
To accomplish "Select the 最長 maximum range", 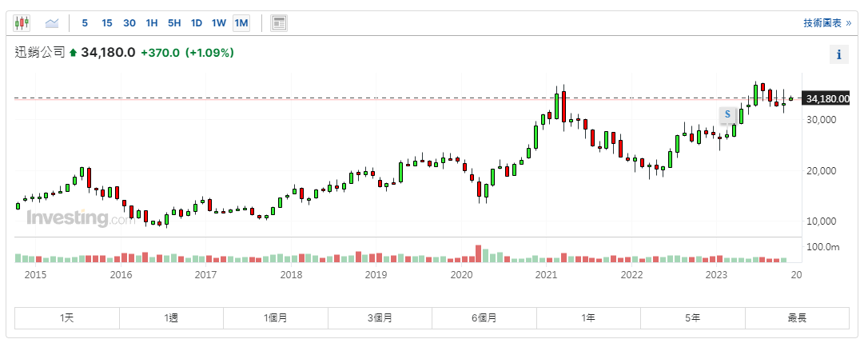I will pyautogui.click(x=797, y=317).
